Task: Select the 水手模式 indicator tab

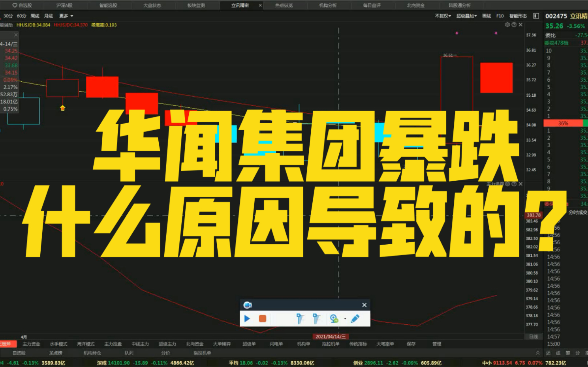Action: [x=58, y=344]
